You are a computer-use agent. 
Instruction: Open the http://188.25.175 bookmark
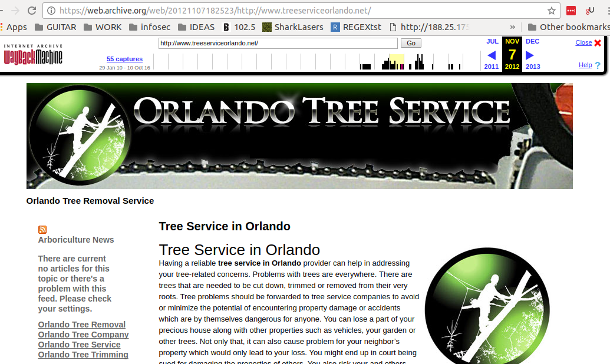(430, 27)
